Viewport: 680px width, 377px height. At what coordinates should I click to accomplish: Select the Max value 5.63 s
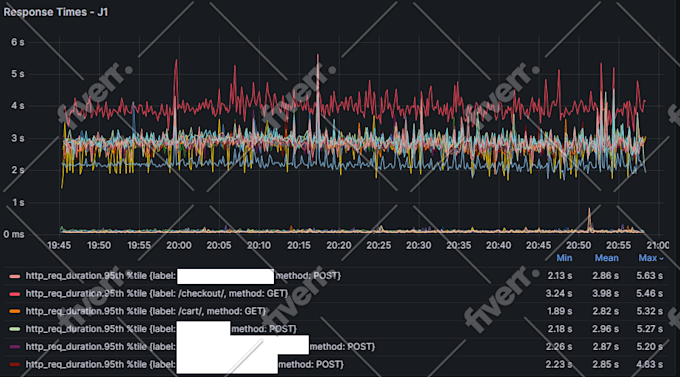(649, 276)
